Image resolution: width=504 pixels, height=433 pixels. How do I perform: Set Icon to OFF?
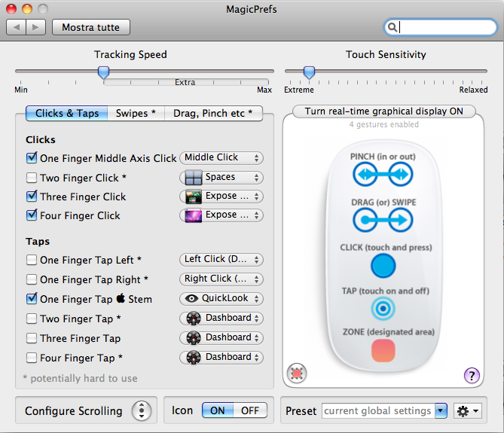coord(250,410)
